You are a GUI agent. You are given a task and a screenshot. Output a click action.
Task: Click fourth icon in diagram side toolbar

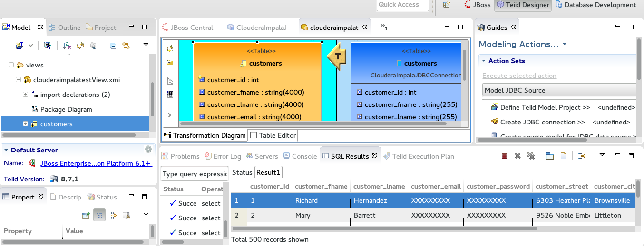coord(170,95)
